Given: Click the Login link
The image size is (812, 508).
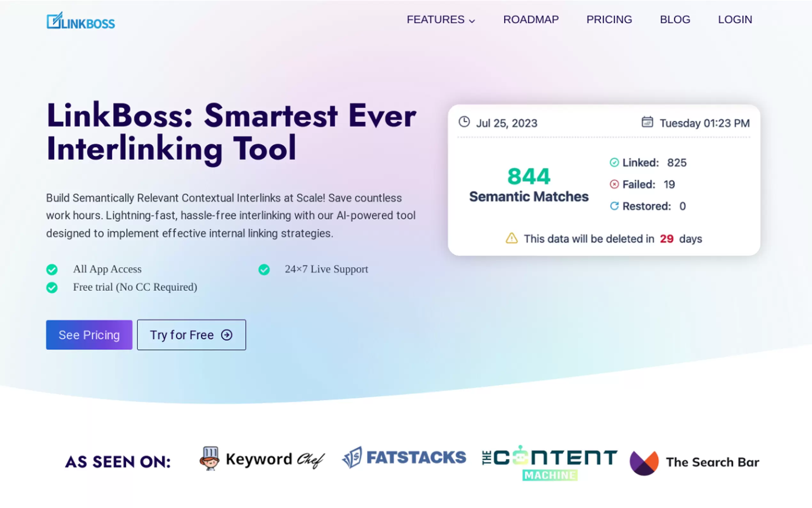Looking at the screenshot, I should 735,20.
